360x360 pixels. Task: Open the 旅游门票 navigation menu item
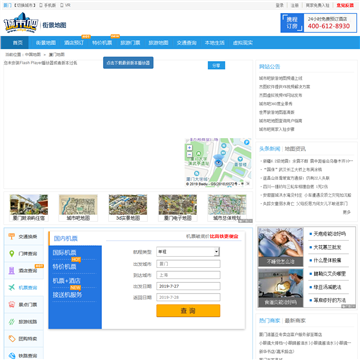[x=130, y=43]
